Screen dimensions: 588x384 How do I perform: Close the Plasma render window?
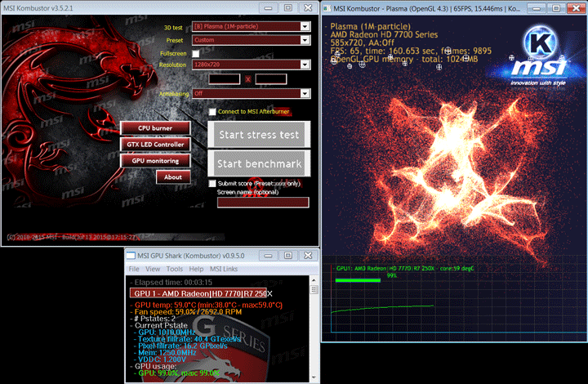tap(577, 8)
